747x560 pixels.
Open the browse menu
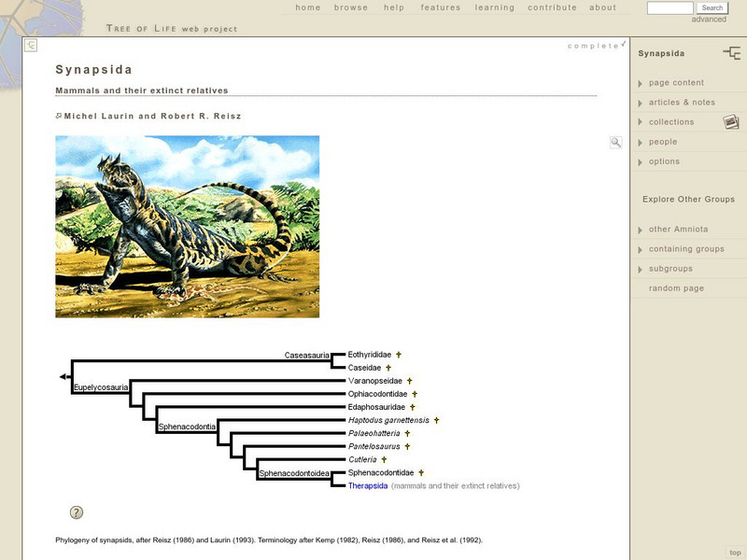[x=351, y=7]
